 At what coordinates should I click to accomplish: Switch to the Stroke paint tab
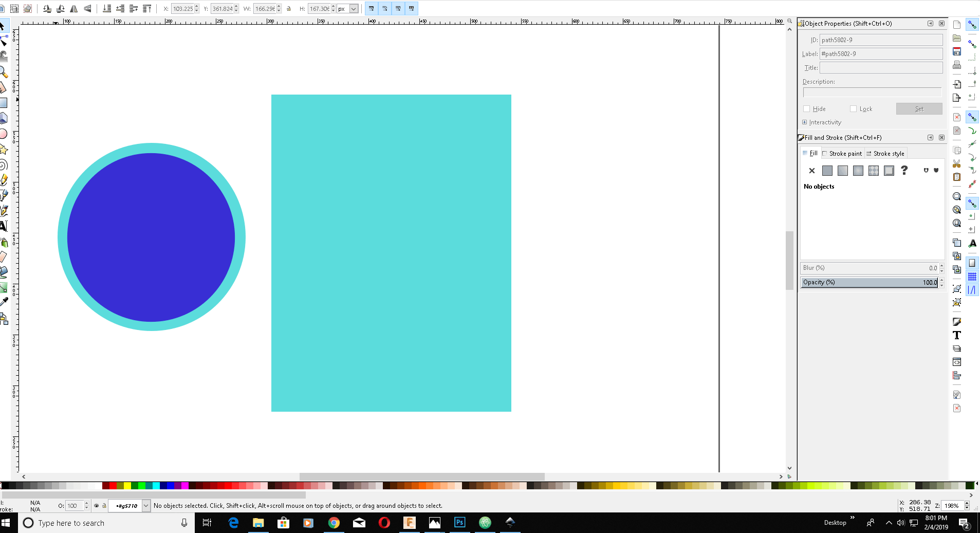pyautogui.click(x=843, y=153)
